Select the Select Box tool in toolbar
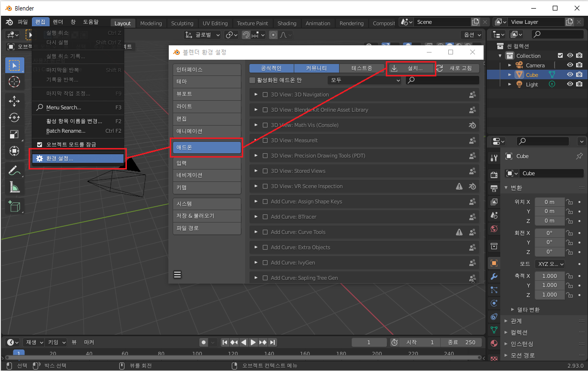The width and height of the screenshot is (588, 371). (14, 65)
